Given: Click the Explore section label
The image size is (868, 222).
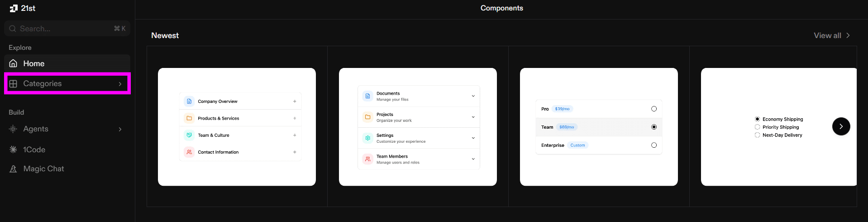Looking at the screenshot, I should 20,48.
